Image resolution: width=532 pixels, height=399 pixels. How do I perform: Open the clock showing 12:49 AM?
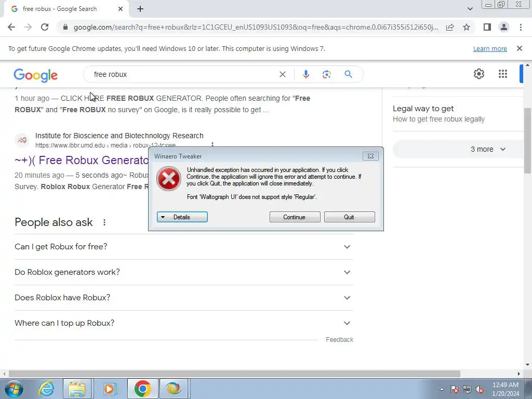tap(505, 389)
